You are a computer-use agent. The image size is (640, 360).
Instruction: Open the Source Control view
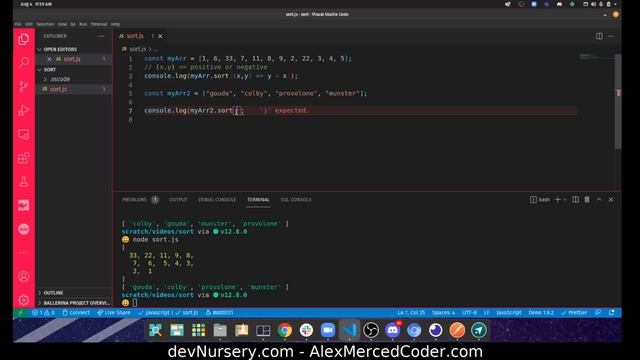tap(24, 86)
